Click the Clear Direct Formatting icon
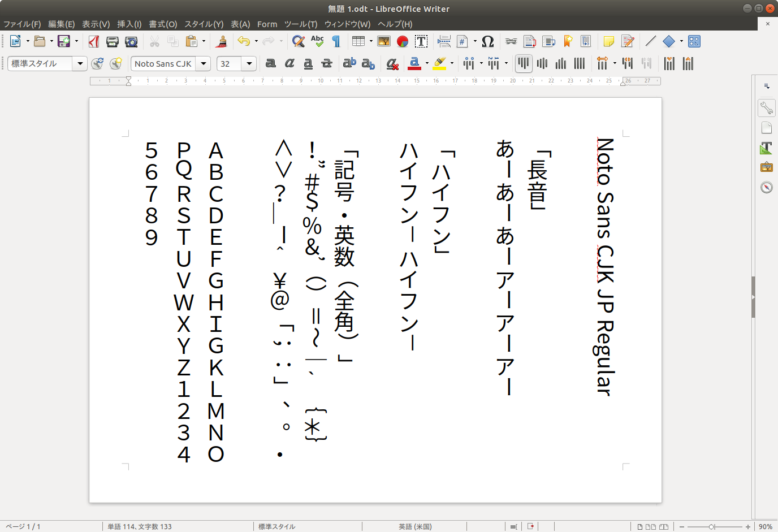The height and width of the screenshot is (532, 778). click(392, 63)
